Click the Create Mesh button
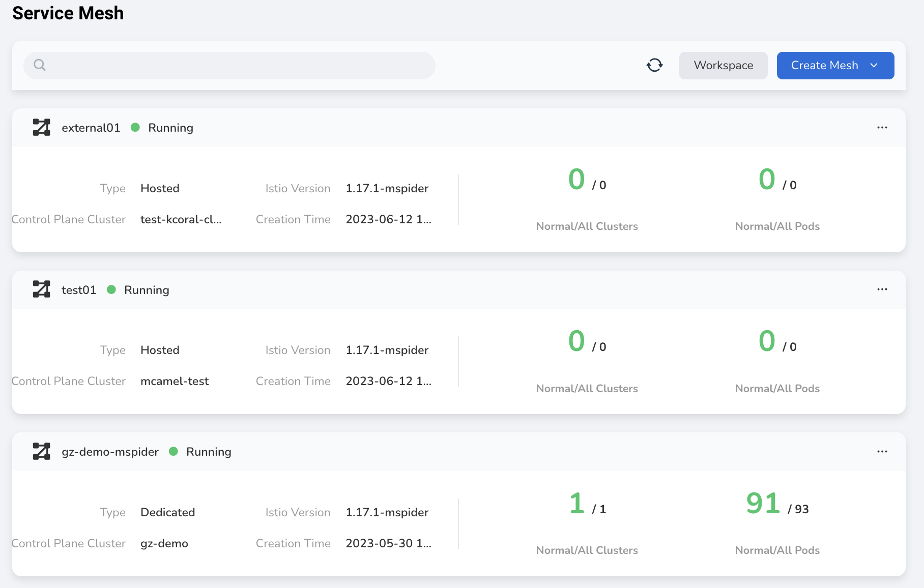Screen dimensions: 924x588 tap(835, 65)
